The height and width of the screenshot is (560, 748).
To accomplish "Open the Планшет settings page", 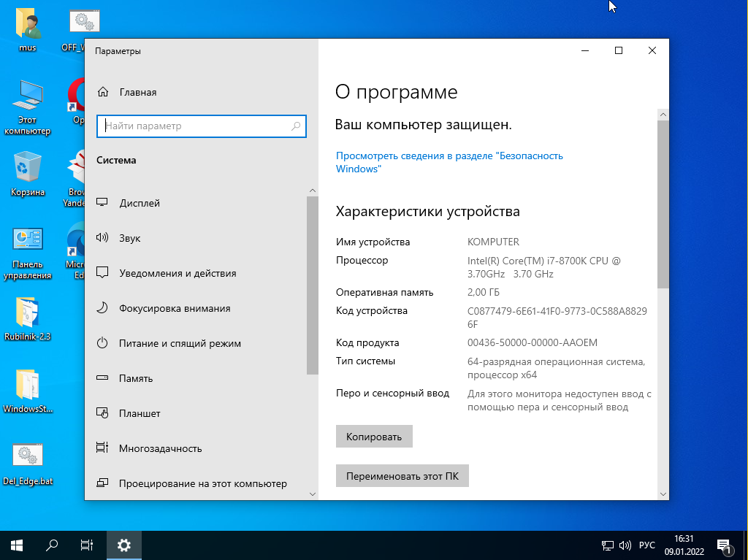I will (x=140, y=413).
